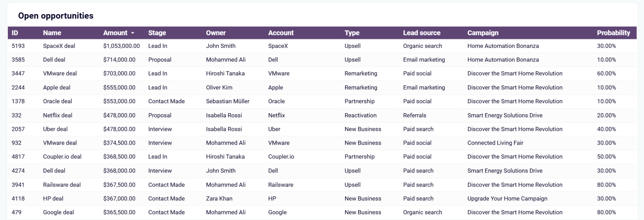The image size is (644, 220).
Task: Select the Open opportunities title
Action: tap(56, 16)
